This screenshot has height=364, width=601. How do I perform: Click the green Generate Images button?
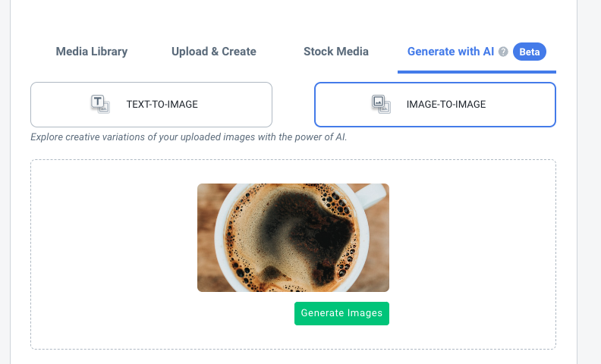(341, 313)
